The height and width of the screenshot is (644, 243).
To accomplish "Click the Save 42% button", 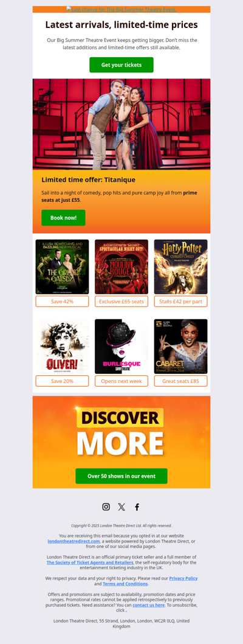I will (x=62, y=302).
